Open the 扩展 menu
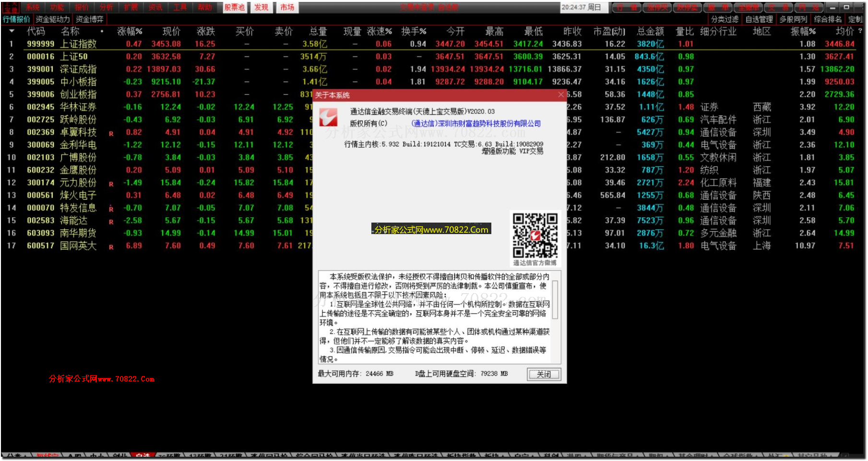Viewport: 868px width, 461px height. coord(131,7)
